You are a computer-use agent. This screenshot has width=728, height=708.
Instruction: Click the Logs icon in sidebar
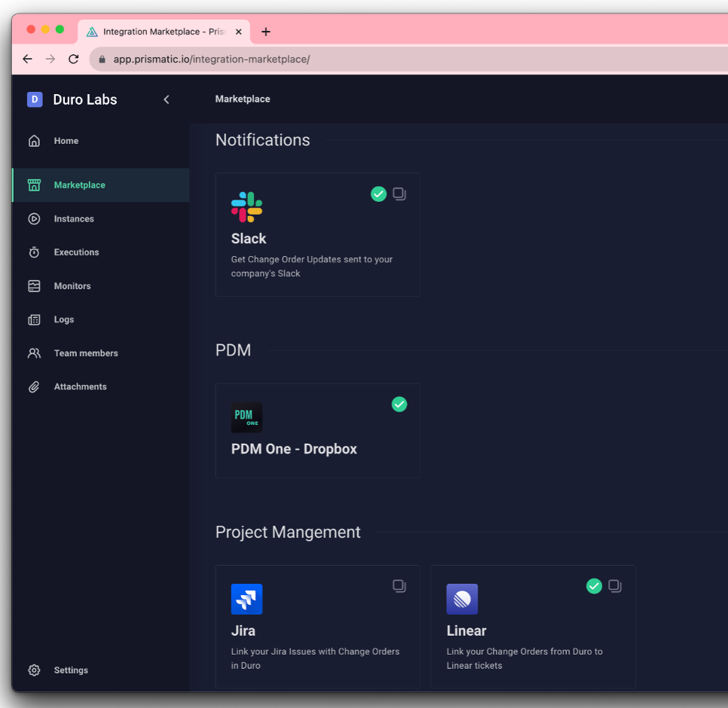click(34, 319)
